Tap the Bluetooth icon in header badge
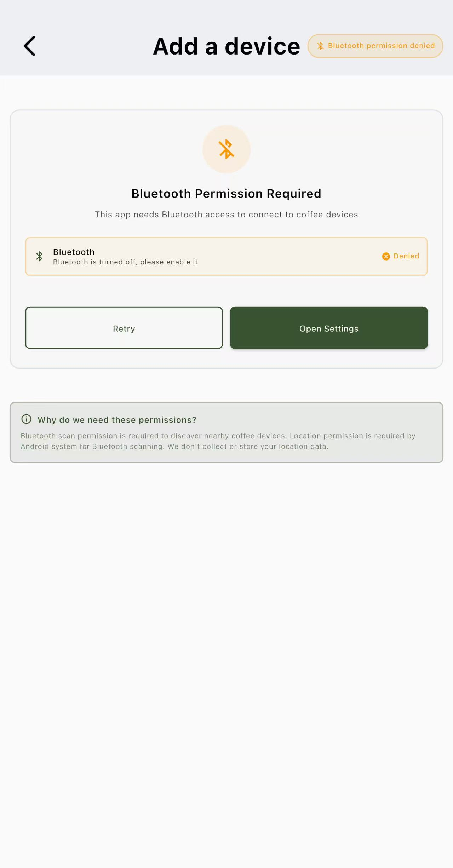Image resolution: width=453 pixels, height=868 pixels. pos(320,46)
